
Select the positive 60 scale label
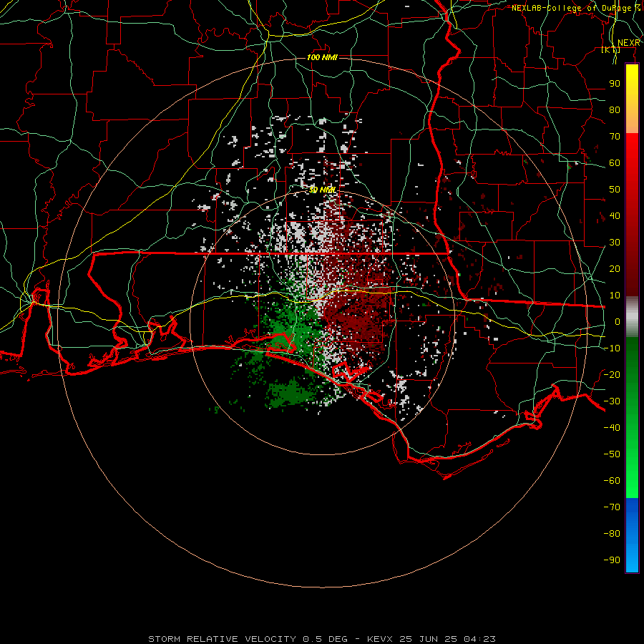[615, 162]
